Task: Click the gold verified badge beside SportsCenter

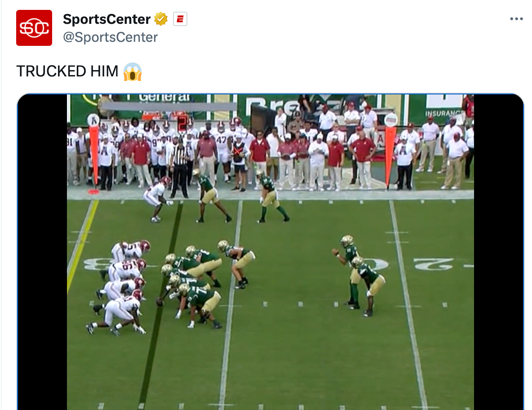Action: pos(161,19)
